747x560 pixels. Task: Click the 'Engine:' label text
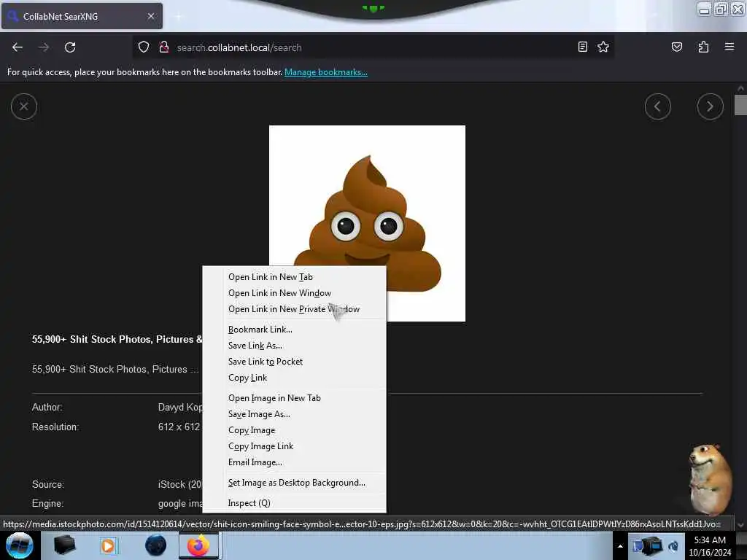point(47,503)
